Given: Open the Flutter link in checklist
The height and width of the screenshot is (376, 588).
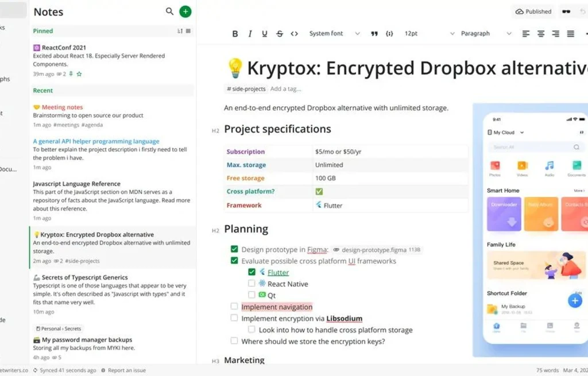Looking at the screenshot, I should point(278,273).
